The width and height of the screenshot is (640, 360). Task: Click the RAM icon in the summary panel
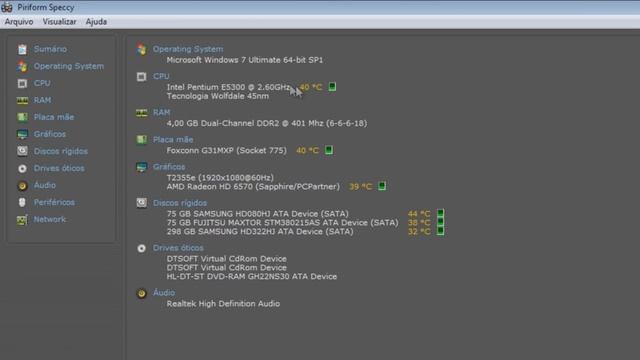[142, 113]
